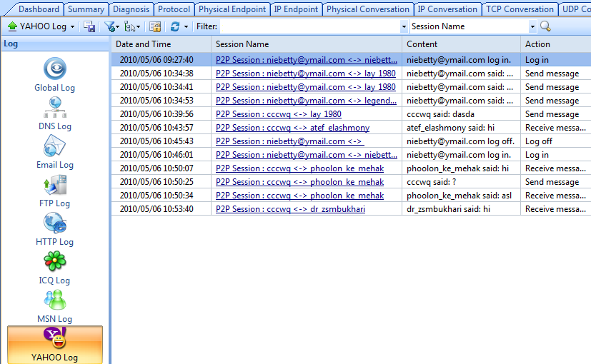This screenshot has height=364, width=591.
Task: Open P2P session link at 10:34:53
Action: pyautogui.click(x=306, y=101)
